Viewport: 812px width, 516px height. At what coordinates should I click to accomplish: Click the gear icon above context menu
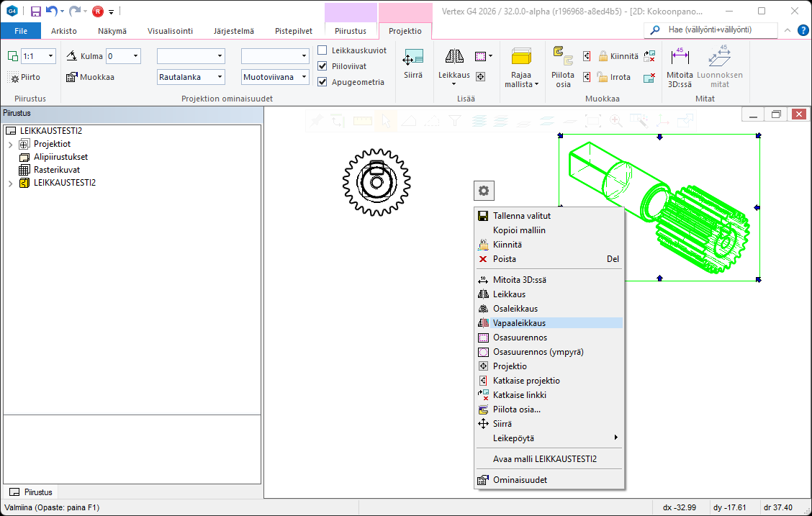click(x=484, y=191)
